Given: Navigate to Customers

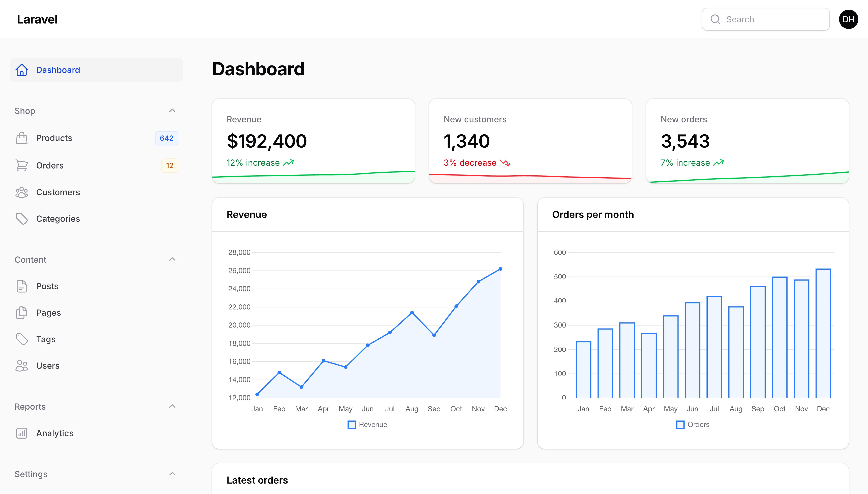Looking at the screenshot, I should pyautogui.click(x=96, y=192).
